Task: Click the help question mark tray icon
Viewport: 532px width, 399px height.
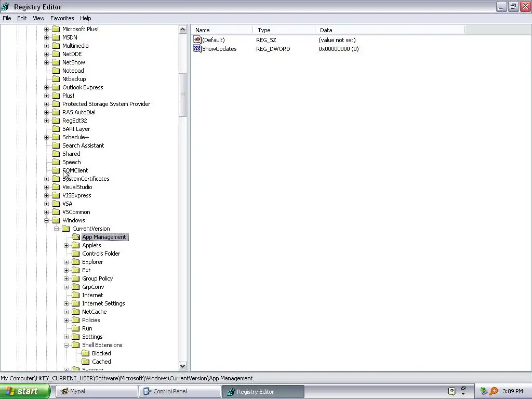Action: click(x=451, y=391)
